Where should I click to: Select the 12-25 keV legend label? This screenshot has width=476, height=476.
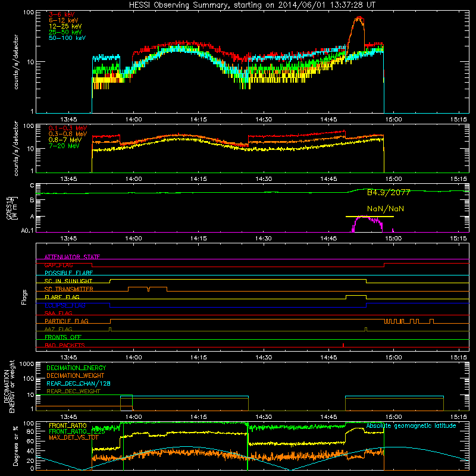click(65, 26)
